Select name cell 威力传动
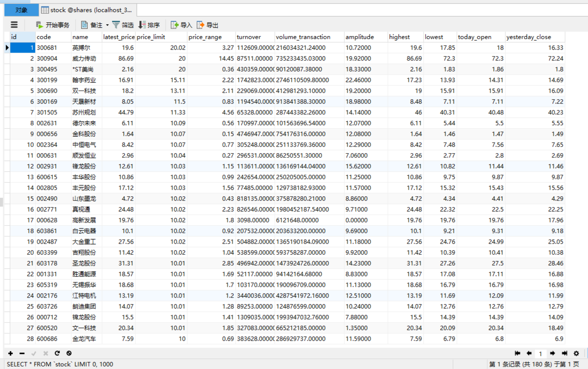588x369 pixels. tap(86, 58)
